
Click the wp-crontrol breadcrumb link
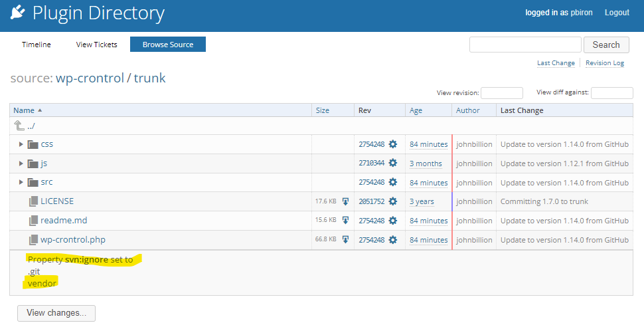90,78
